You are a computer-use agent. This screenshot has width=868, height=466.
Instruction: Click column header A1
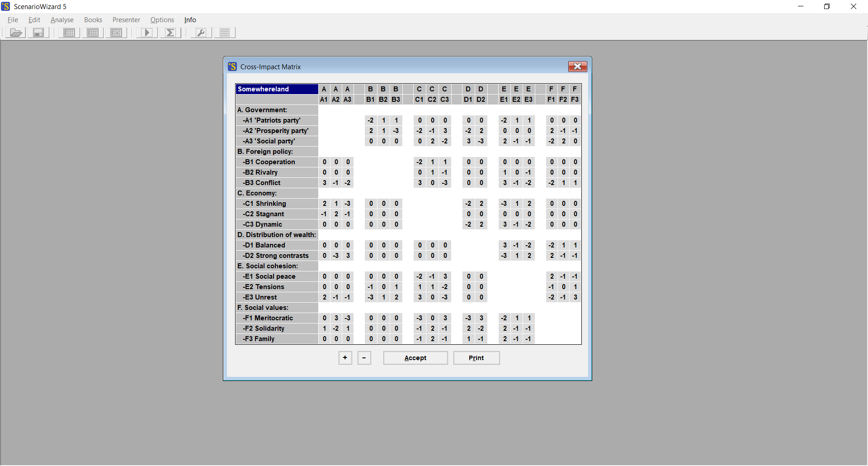324,100
